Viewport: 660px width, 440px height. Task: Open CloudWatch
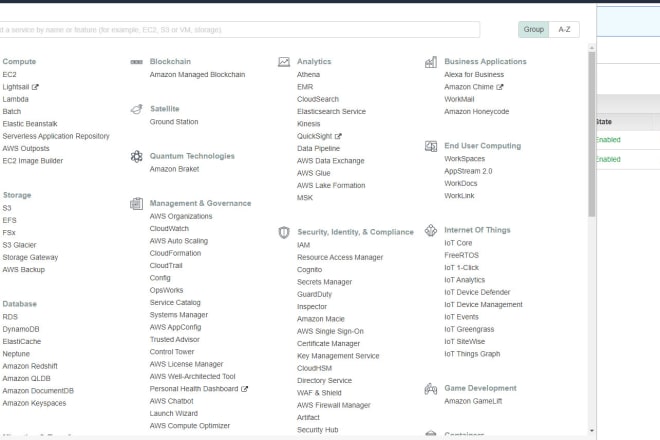169,229
